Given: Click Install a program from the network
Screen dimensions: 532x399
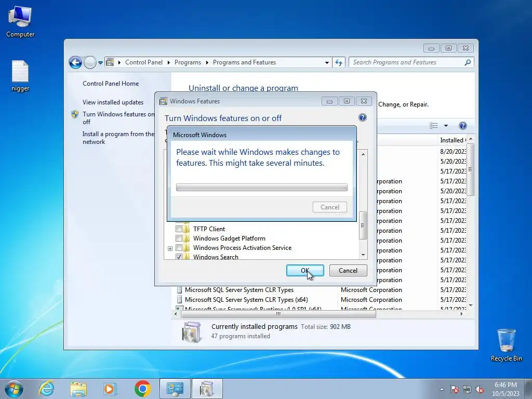Looking at the screenshot, I should (118, 138).
